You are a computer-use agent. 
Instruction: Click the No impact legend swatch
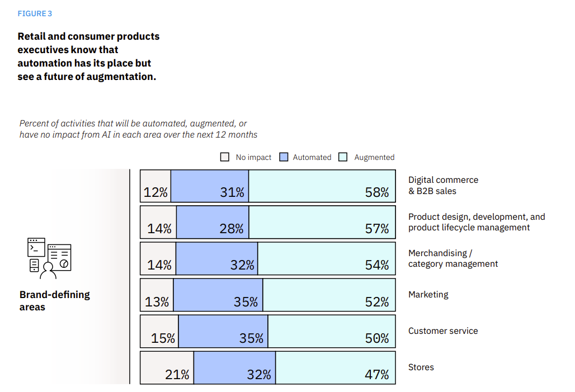(225, 157)
